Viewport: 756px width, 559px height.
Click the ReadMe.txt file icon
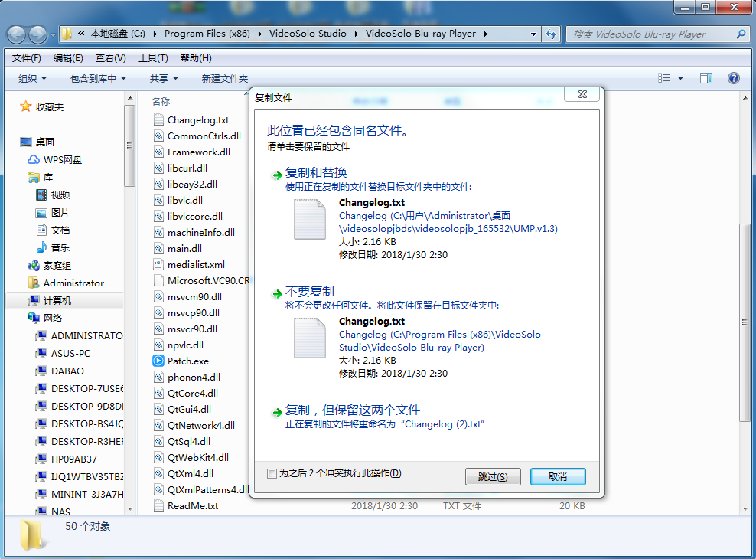pos(158,505)
